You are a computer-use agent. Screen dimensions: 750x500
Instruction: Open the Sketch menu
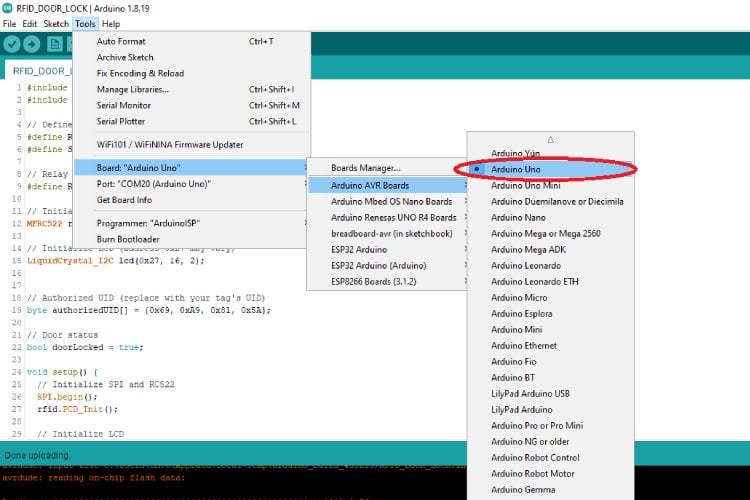(56, 24)
